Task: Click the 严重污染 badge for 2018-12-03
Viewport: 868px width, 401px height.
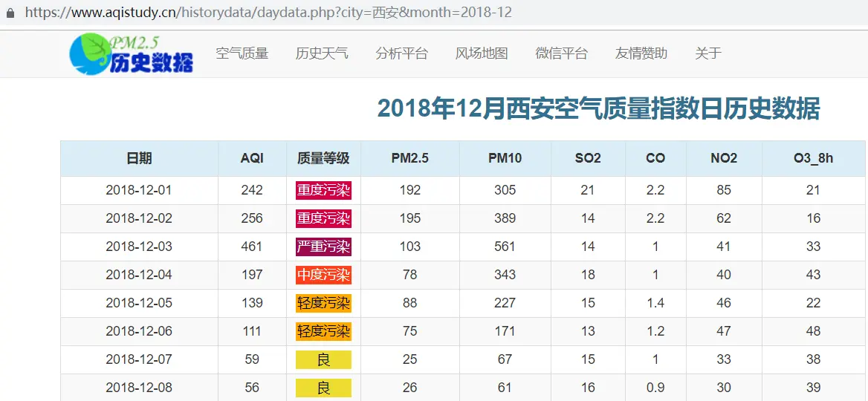Action: tap(323, 247)
